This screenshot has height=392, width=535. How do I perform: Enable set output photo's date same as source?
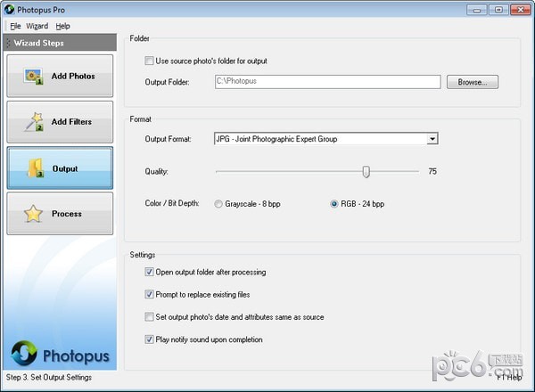point(148,316)
